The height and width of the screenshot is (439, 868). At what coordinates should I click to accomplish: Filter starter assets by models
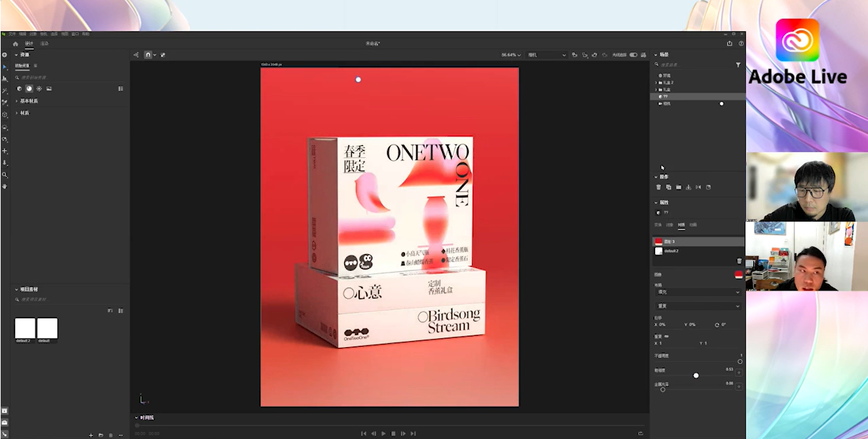[x=19, y=89]
